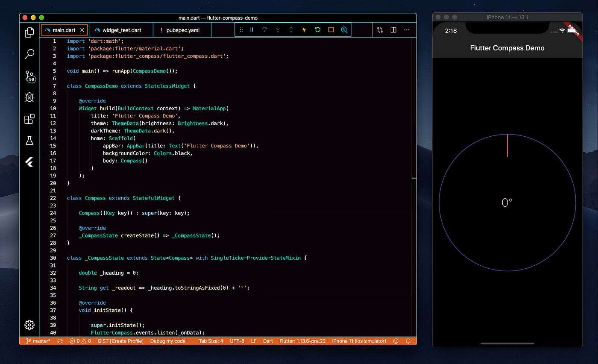
Task: Open the Test flask view
Action: point(29,141)
